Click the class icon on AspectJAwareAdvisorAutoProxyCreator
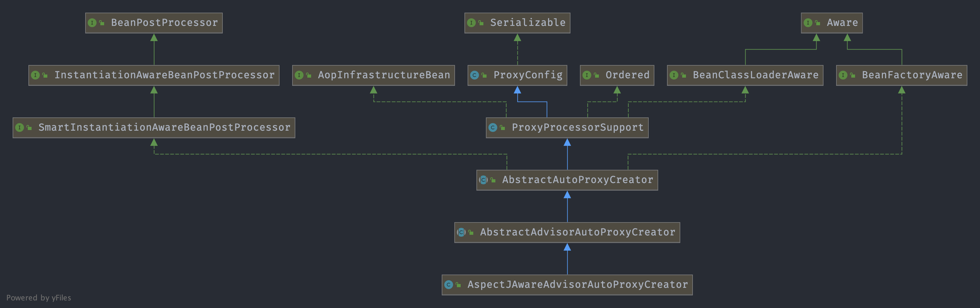The height and width of the screenshot is (308, 980). coord(449,284)
